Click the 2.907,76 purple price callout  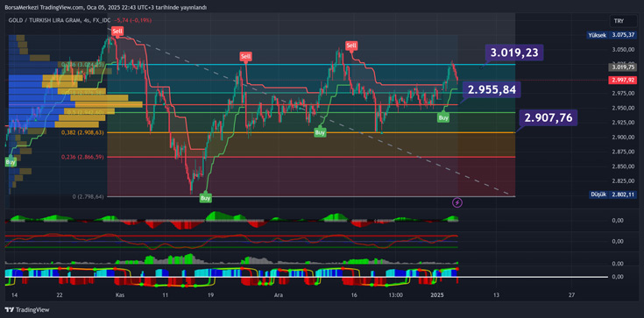pyautogui.click(x=548, y=117)
